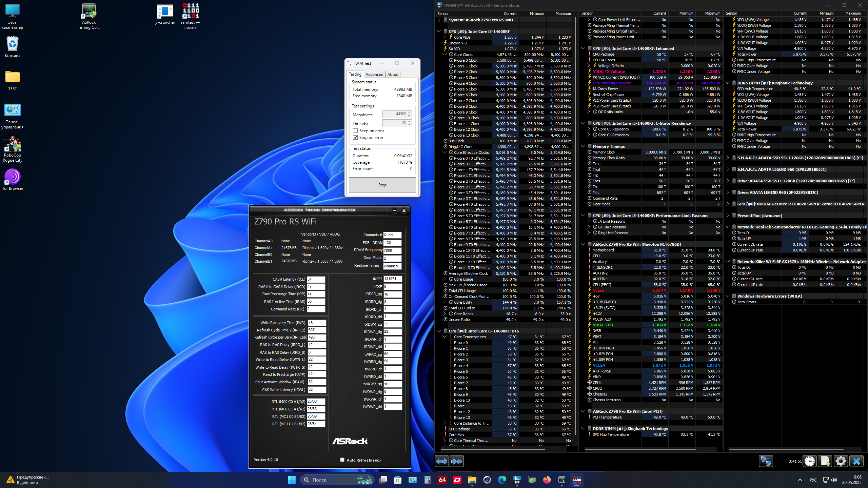
Task: Close sensors with the blue X icon
Action: pos(856,461)
